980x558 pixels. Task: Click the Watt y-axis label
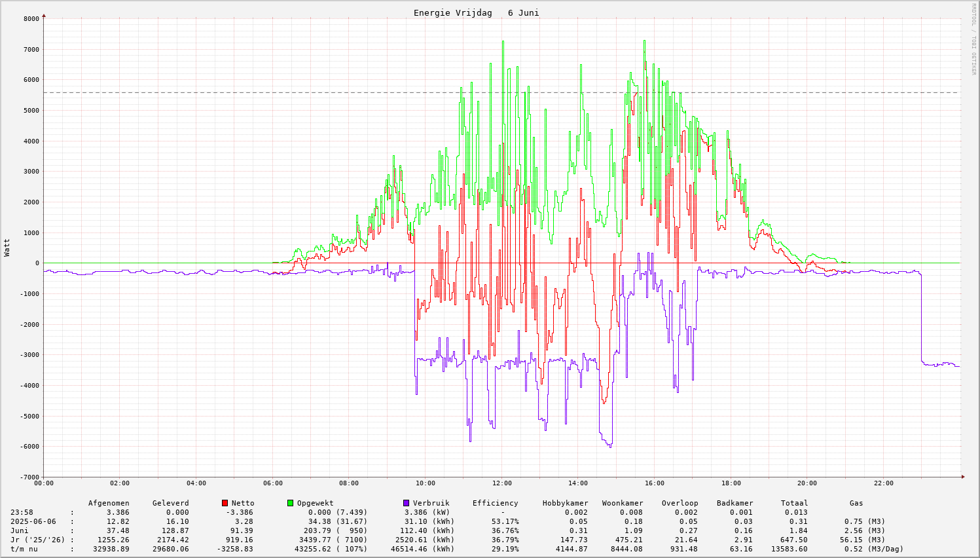(x=7, y=248)
